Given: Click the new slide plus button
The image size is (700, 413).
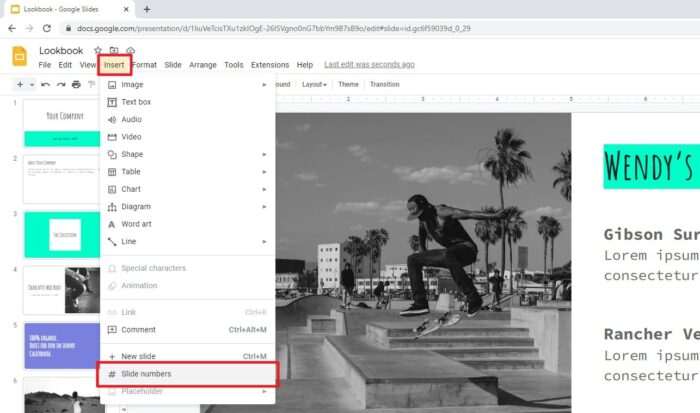Looking at the screenshot, I should pyautogui.click(x=20, y=84).
